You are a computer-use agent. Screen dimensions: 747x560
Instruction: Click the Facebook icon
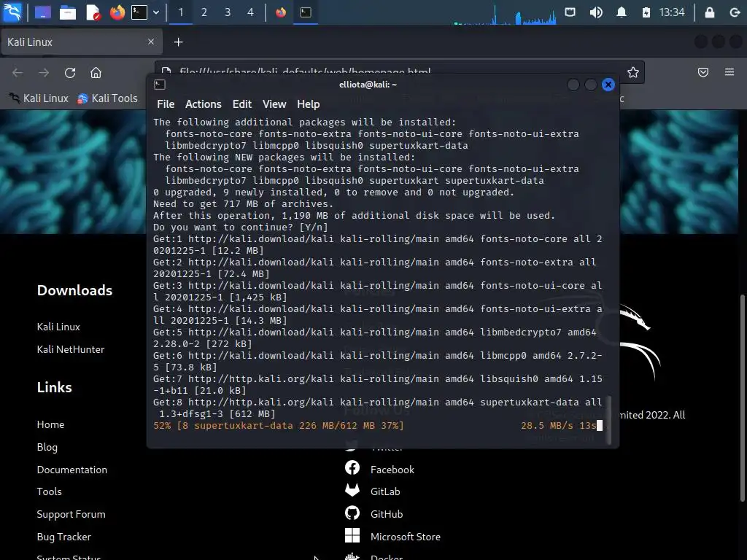352,467
